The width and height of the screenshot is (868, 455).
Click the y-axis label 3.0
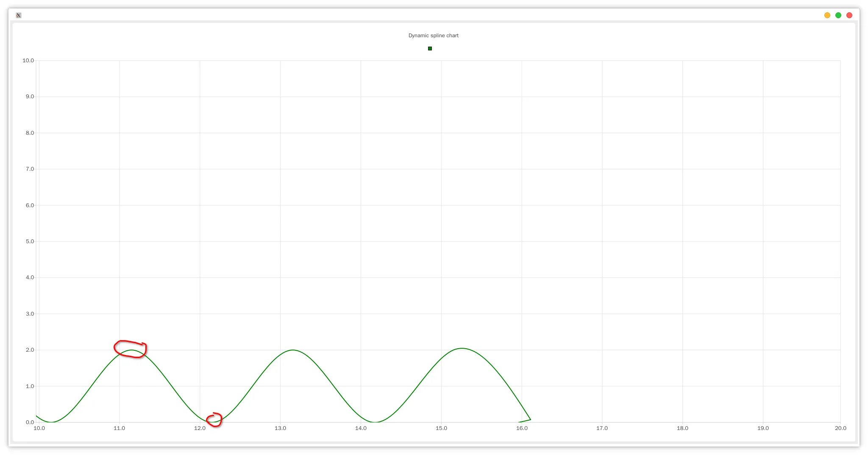pos(30,314)
